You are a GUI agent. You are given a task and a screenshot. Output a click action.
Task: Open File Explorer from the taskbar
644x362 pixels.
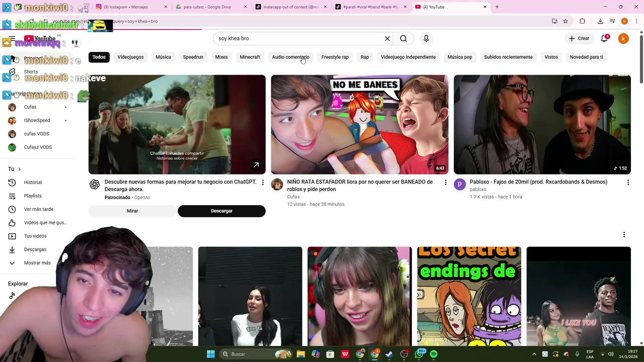(301, 354)
